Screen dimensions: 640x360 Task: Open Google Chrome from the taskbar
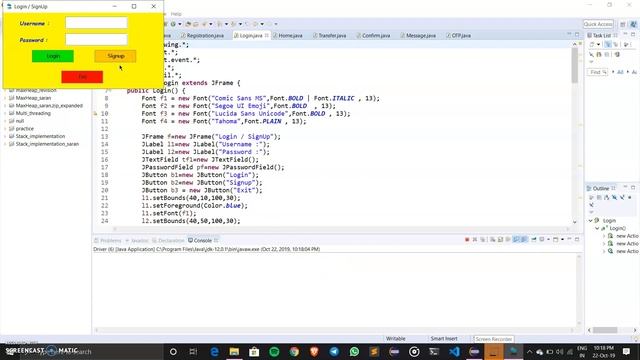tap(294, 351)
